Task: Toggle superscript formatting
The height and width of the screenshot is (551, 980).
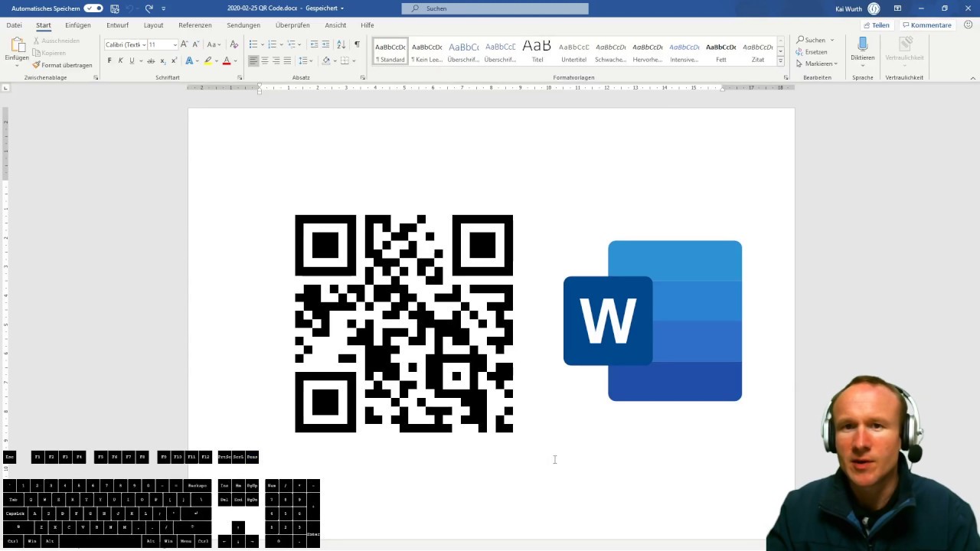Action: pos(174,60)
